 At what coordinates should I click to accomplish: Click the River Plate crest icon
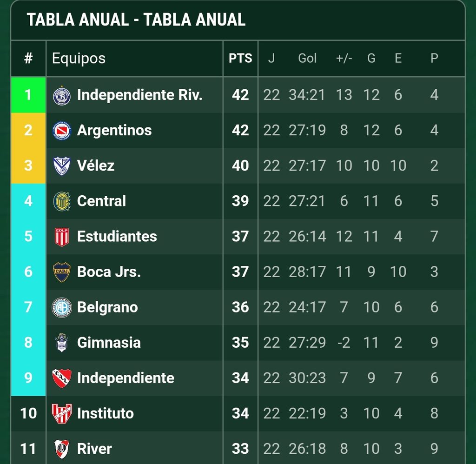pos(62,449)
